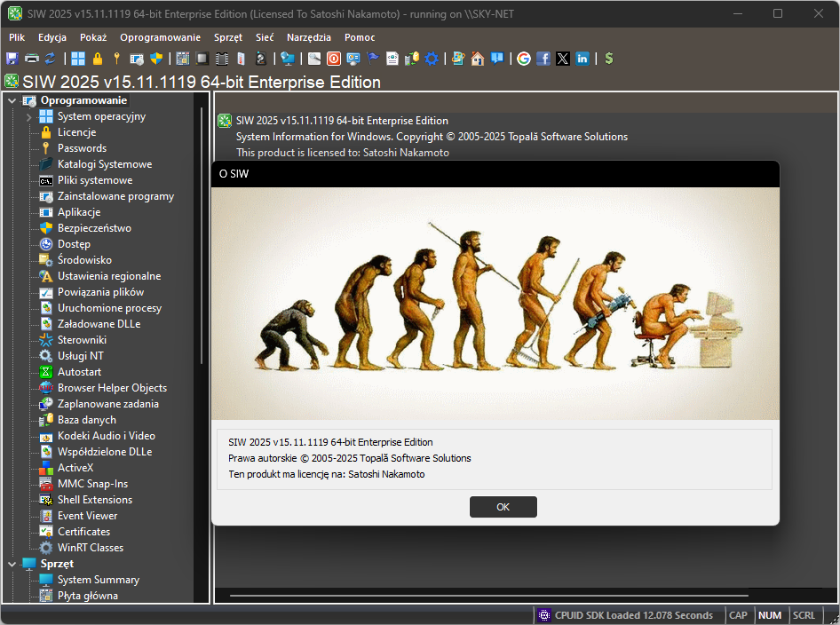Collapse the Oprogramowanie tree node
Image resolution: width=840 pixels, height=625 pixels.
click(x=12, y=100)
